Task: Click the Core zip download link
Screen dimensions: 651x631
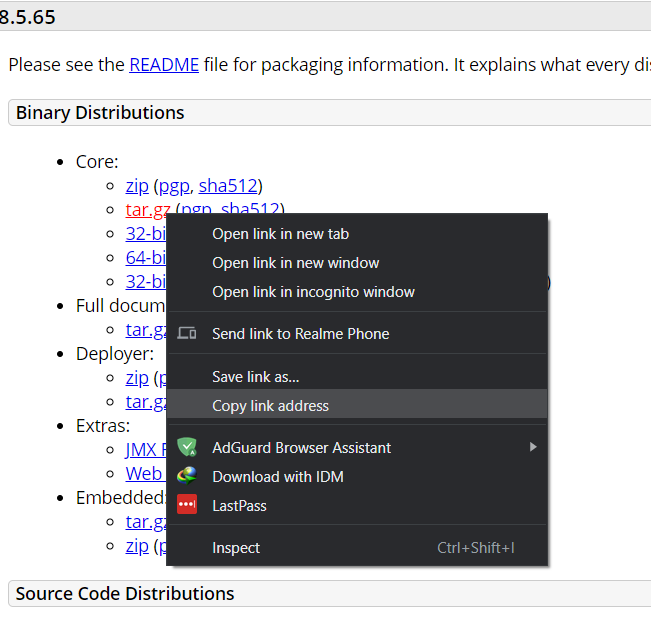Action: point(137,186)
